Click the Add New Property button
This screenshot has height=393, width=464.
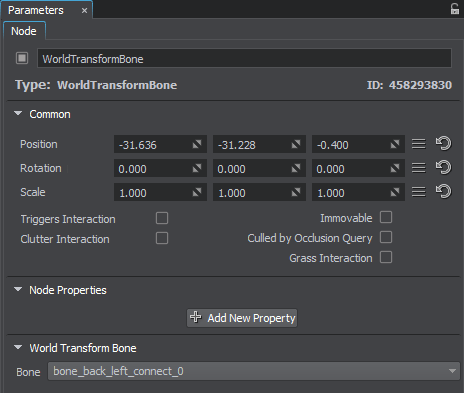242,318
